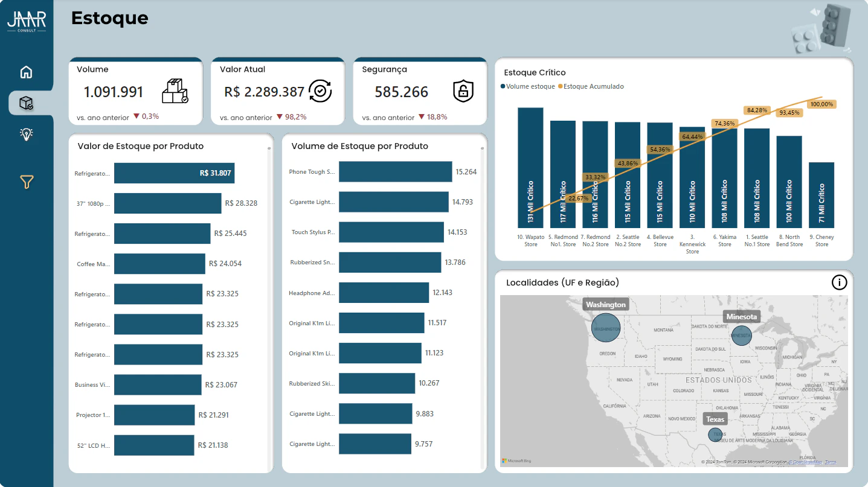Click the shield lock icon in Segurança card
868x487 pixels.
463,91
